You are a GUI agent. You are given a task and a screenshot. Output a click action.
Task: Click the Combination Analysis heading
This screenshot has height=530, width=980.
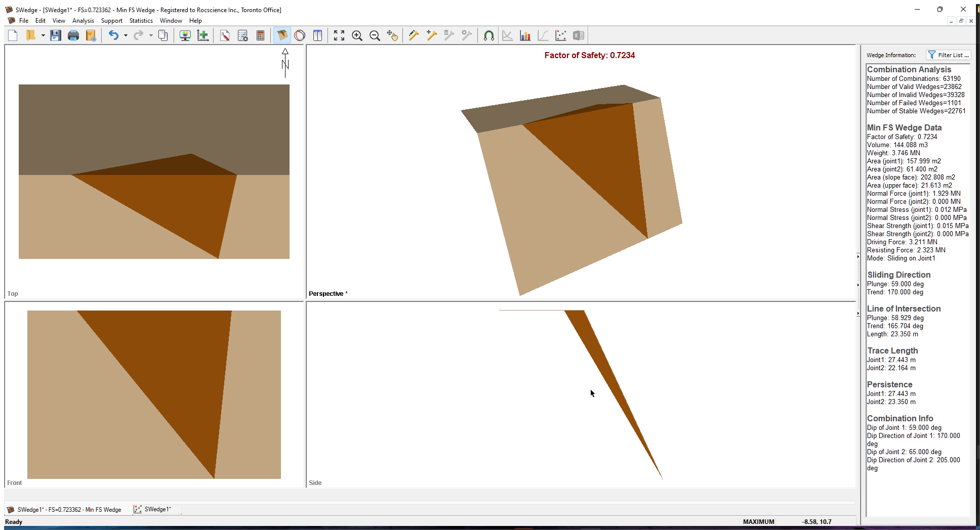point(909,69)
